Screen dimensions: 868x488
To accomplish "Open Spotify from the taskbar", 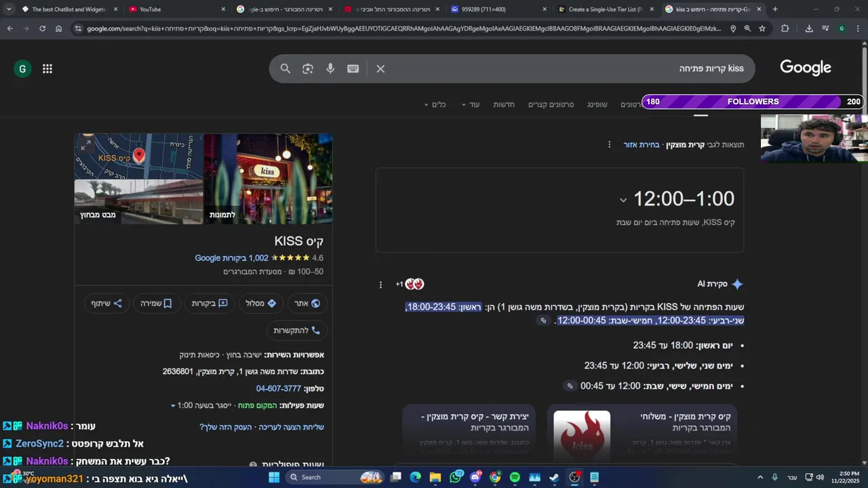I will pyautogui.click(x=515, y=477).
